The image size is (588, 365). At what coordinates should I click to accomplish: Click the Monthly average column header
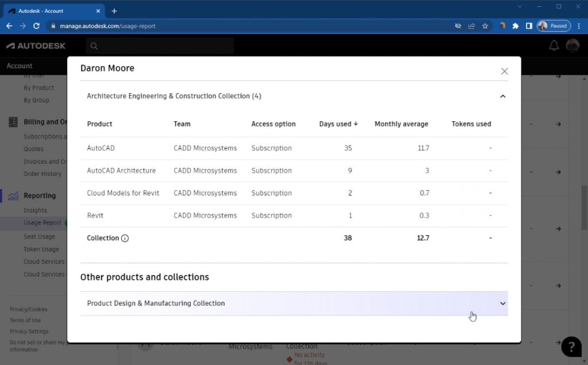(x=401, y=124)
